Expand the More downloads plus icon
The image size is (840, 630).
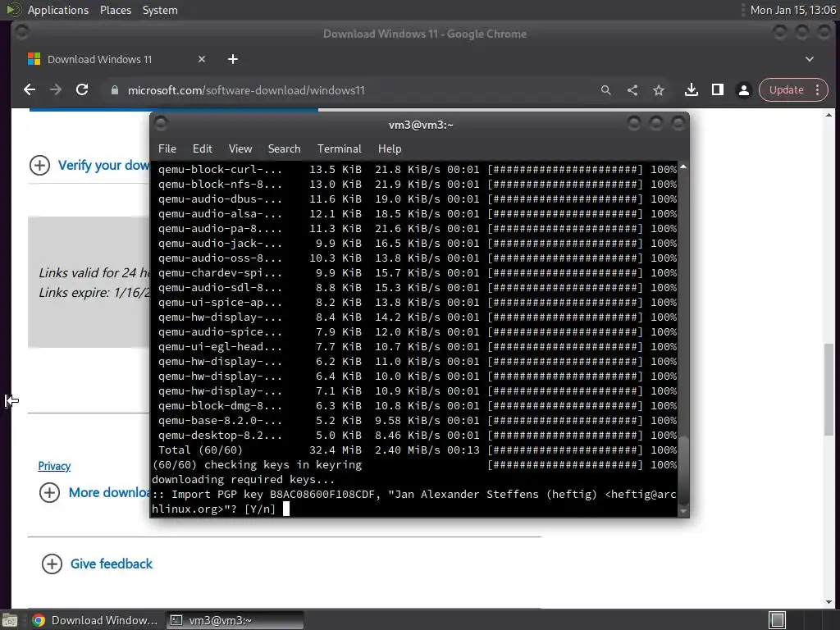point(49,492)
